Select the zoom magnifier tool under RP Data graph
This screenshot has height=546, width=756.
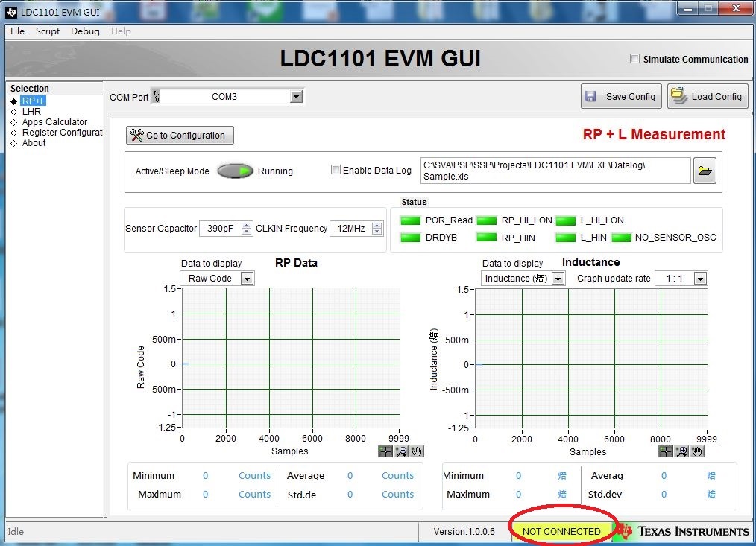[x=401, y=451]
